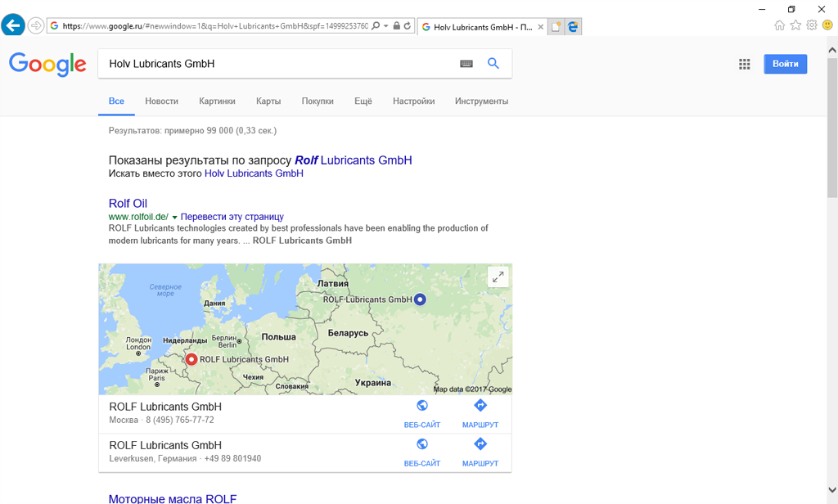The image size is (838, 504).
Task: Switch to the Картинки tab
Action: (x=217, y=101)
